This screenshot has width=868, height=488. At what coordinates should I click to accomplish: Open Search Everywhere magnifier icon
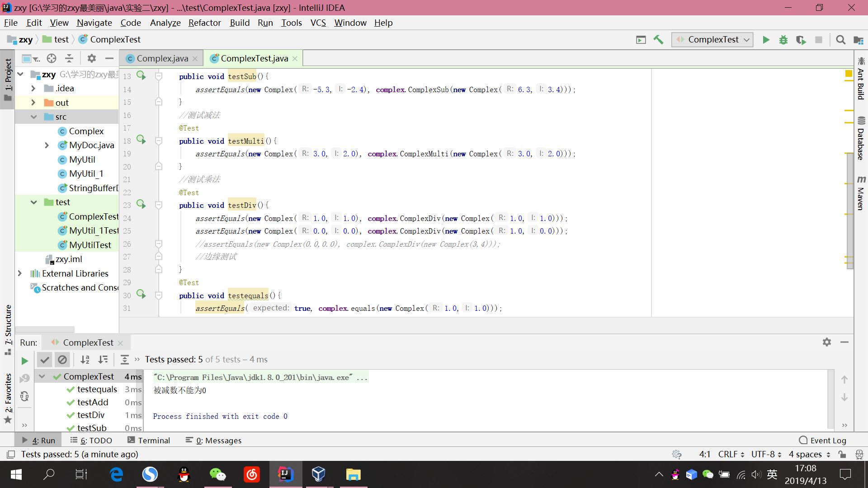point(841,40)
